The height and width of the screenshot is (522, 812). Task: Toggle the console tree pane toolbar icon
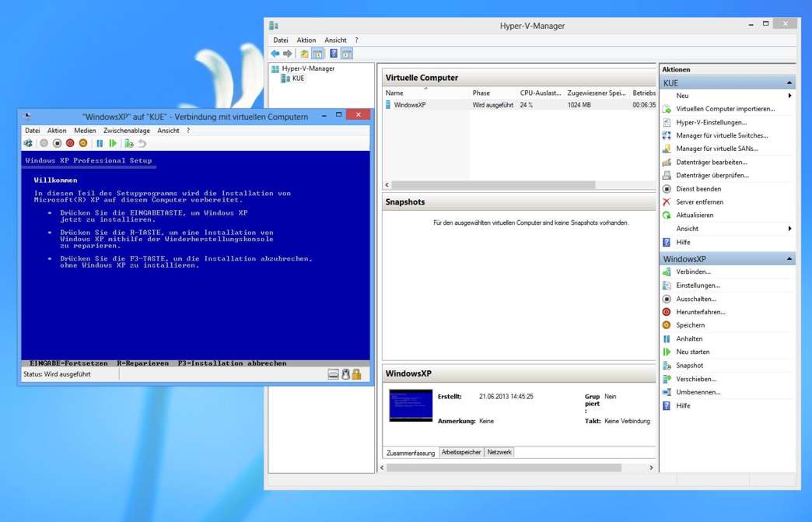coord(317,54)
